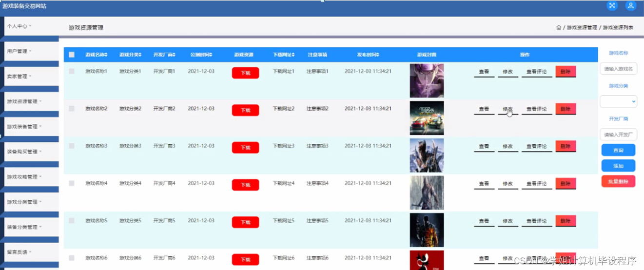644x270 pixels.
Task: Click 删除 for 游戏名称2 row
Action: pyautogui.click(x=566, y=109)
